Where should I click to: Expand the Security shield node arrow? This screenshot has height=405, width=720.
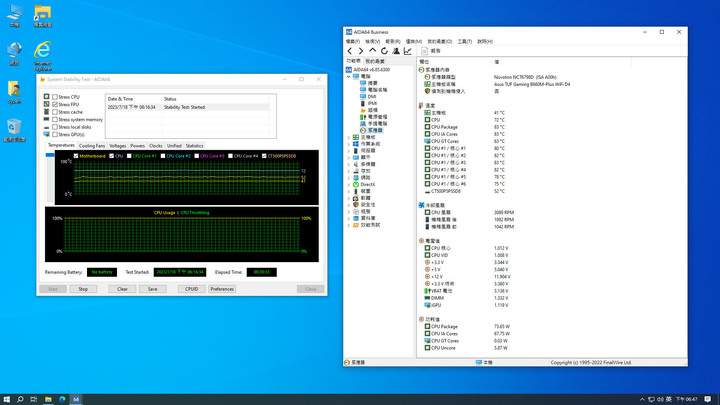click(x=349, y=205)
